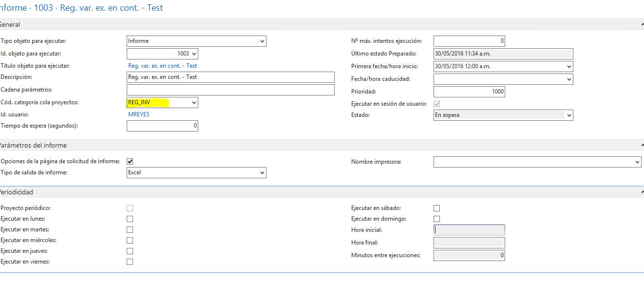Image resolution: width=644 pixels, height=283 pixels.
Task: Enable Ejecutar en miércoles checkbox
Action: (x=130, y=241)
